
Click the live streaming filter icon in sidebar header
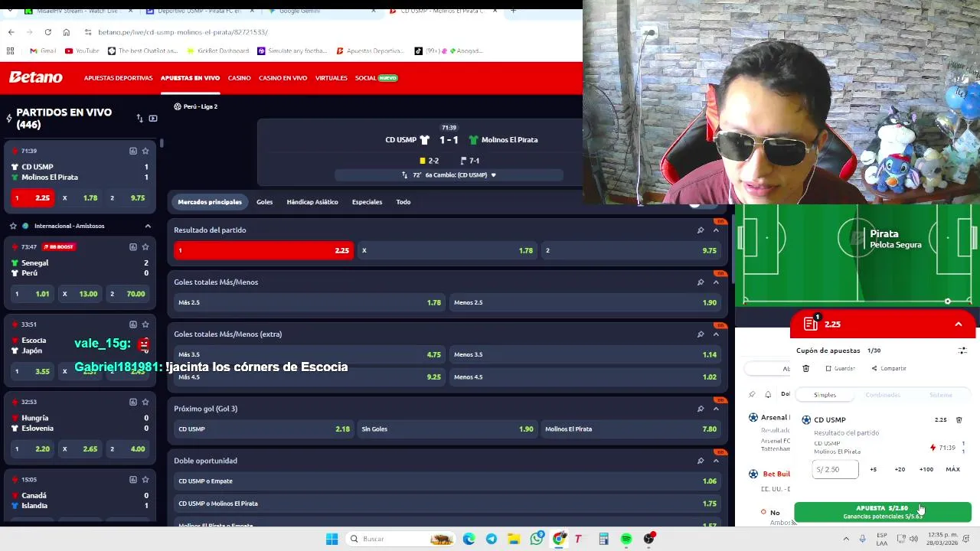click(153, 119)
